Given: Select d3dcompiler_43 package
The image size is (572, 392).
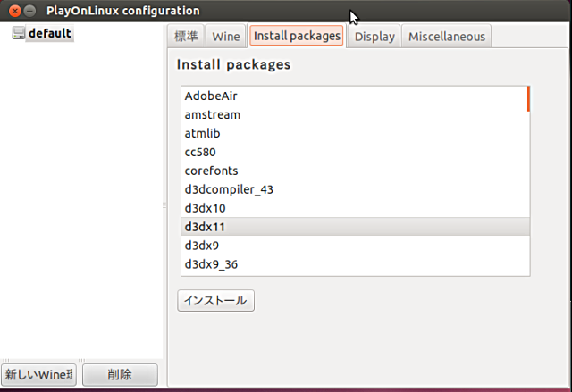Looking at the screenshot, I should click(x=356, y=189).
